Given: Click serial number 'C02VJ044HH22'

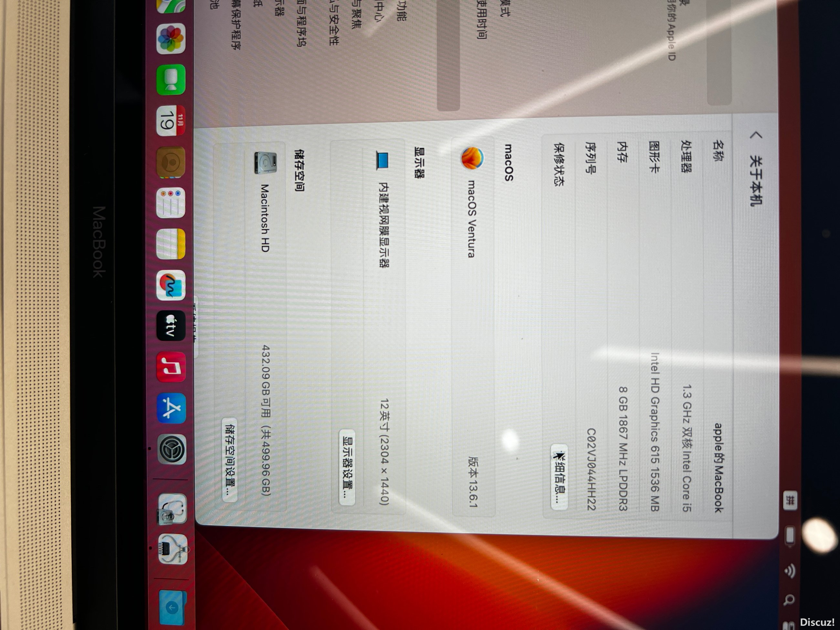Looking at the screenshot, I should pos(591,469).
